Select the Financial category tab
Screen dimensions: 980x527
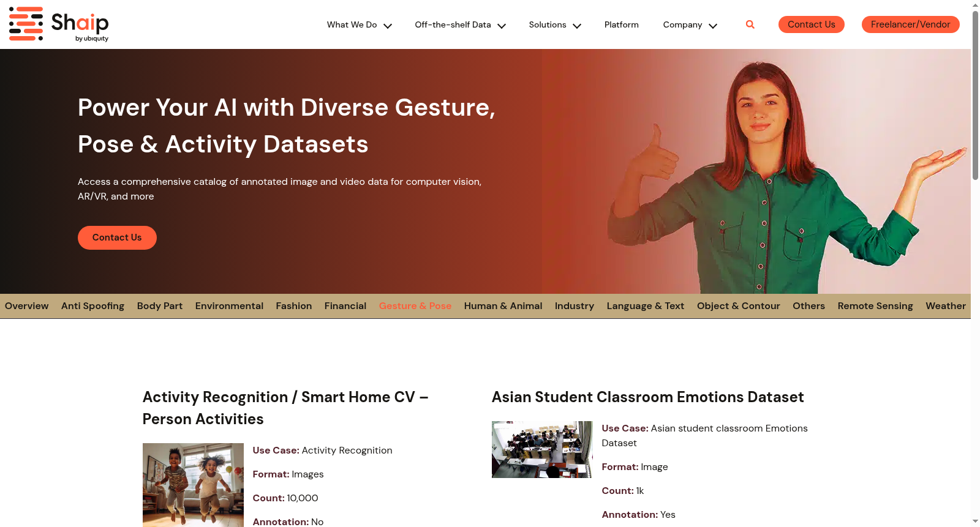345,306
